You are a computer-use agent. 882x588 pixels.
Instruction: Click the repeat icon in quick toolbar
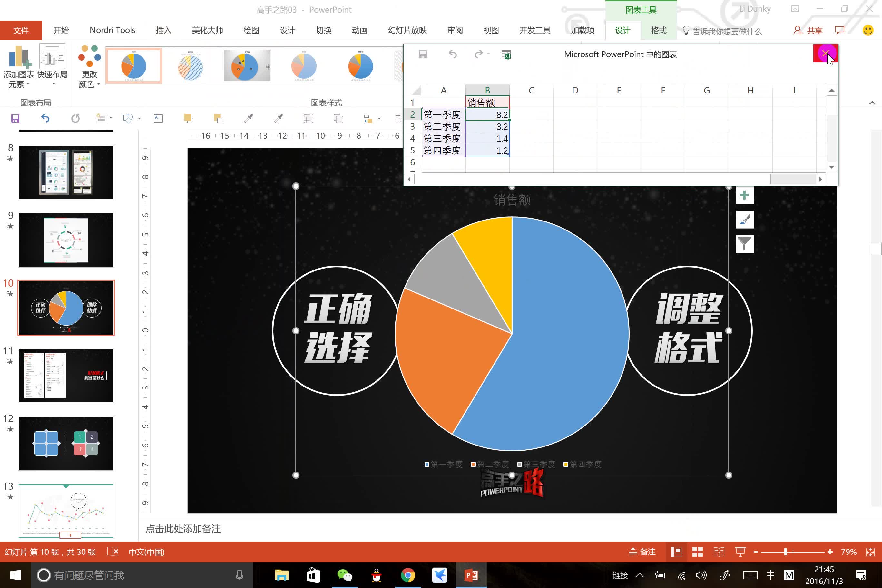pyautogui.click(x=75, y=119)
